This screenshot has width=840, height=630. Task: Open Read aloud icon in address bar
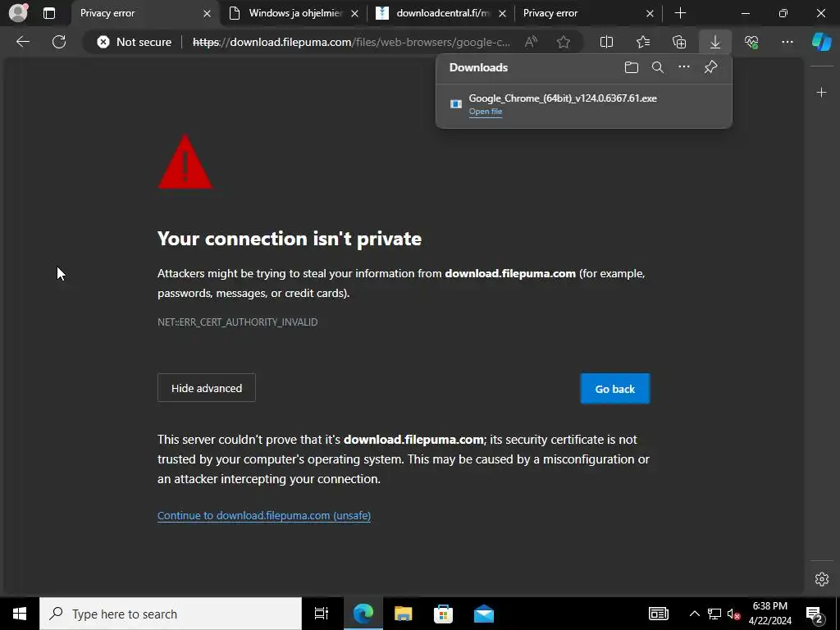[531, 42]
